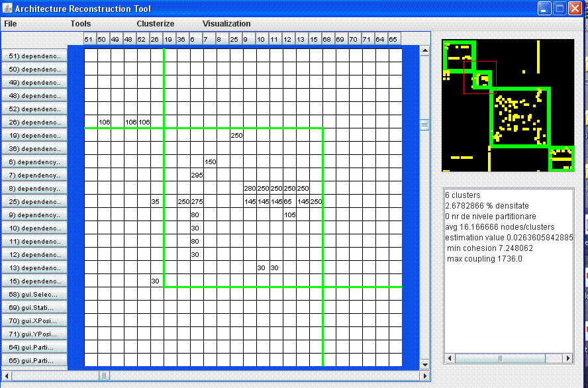Click row header 25) dependenc..
The height and width of the screenshot is (388, 588).
point(34,202)
